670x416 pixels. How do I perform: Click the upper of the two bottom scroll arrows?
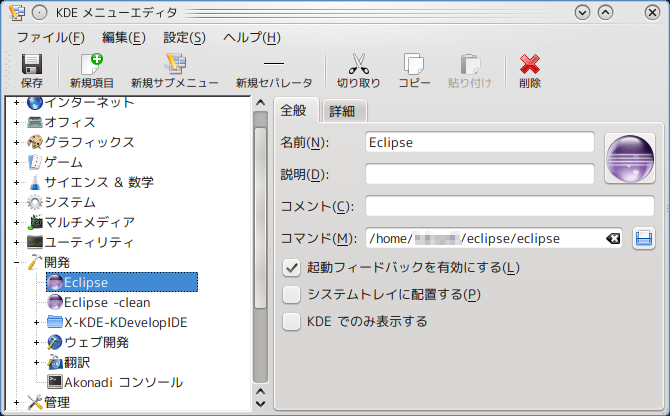click(x=260, y=392)
